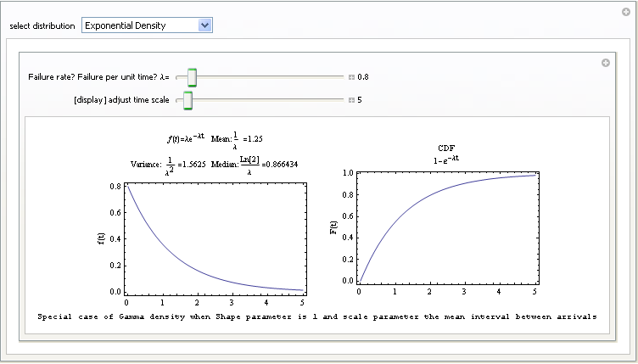Click the CDF F(t) plot

[447, 227]
